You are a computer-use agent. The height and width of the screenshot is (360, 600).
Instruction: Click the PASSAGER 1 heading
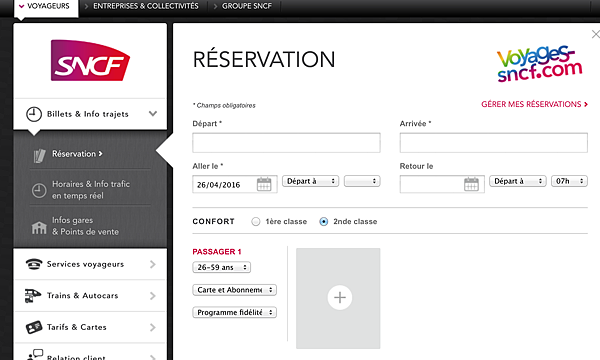217,252
